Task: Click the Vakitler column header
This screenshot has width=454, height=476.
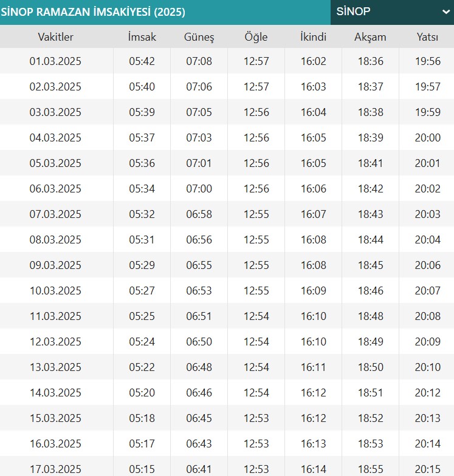Action: tap(56, 37)
